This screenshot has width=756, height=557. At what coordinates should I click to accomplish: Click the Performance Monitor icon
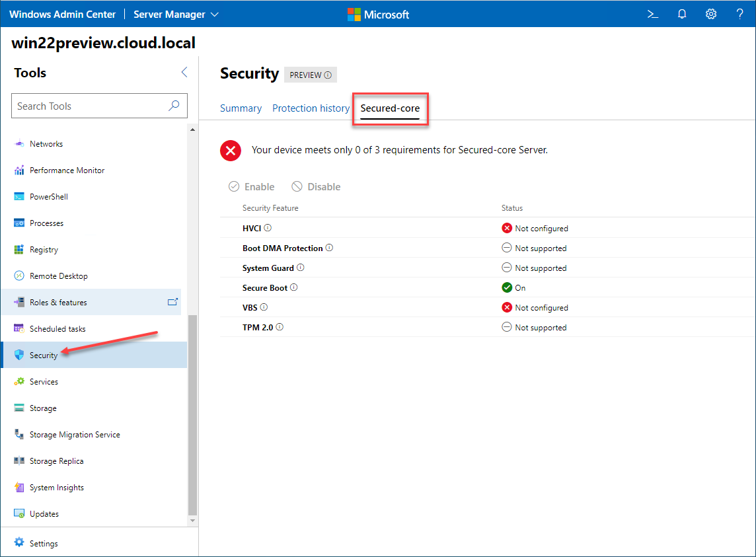point(19,170)
